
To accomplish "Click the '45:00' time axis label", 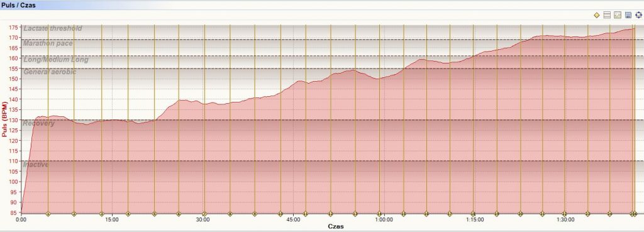I will 293,219.
